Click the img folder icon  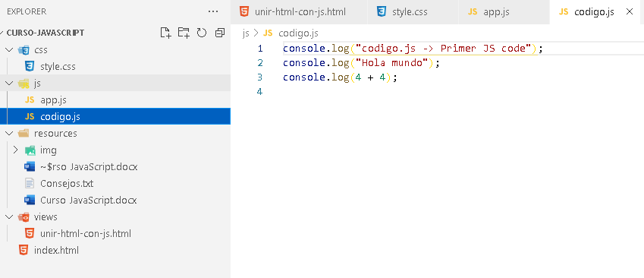30,150
